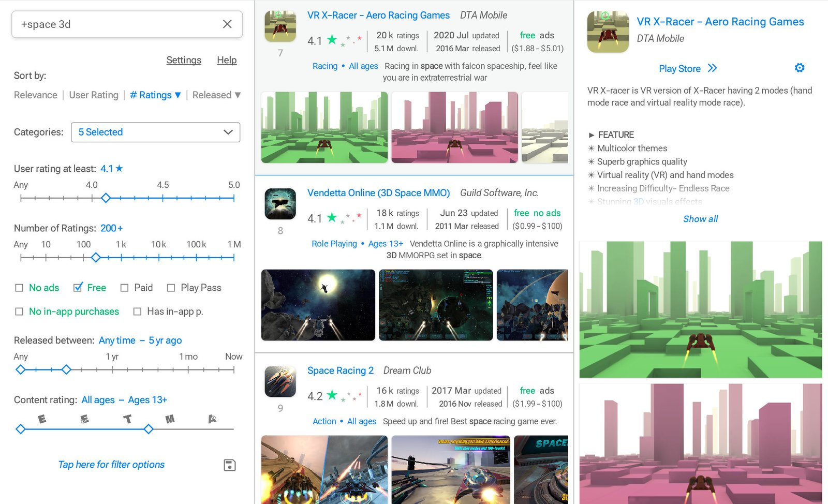Screen dimensions: 828x504
Task: Open the Categories "5 Selected" dropdown
Action: [155, 132]
